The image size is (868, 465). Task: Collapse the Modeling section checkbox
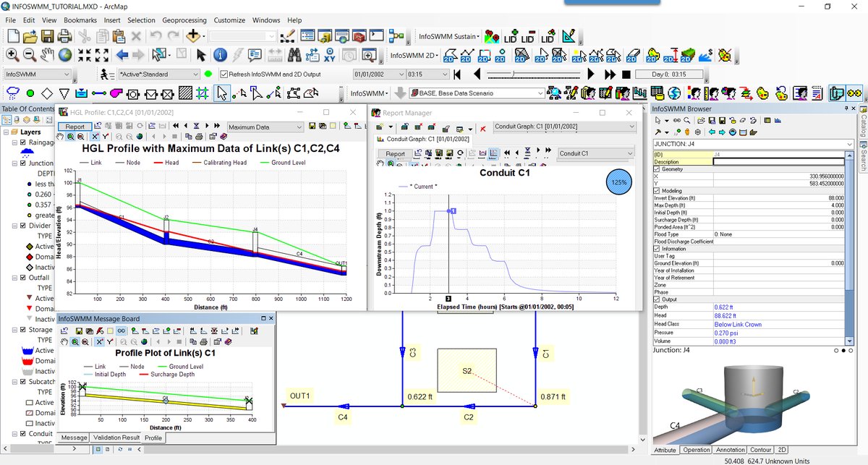coord(657,191)
